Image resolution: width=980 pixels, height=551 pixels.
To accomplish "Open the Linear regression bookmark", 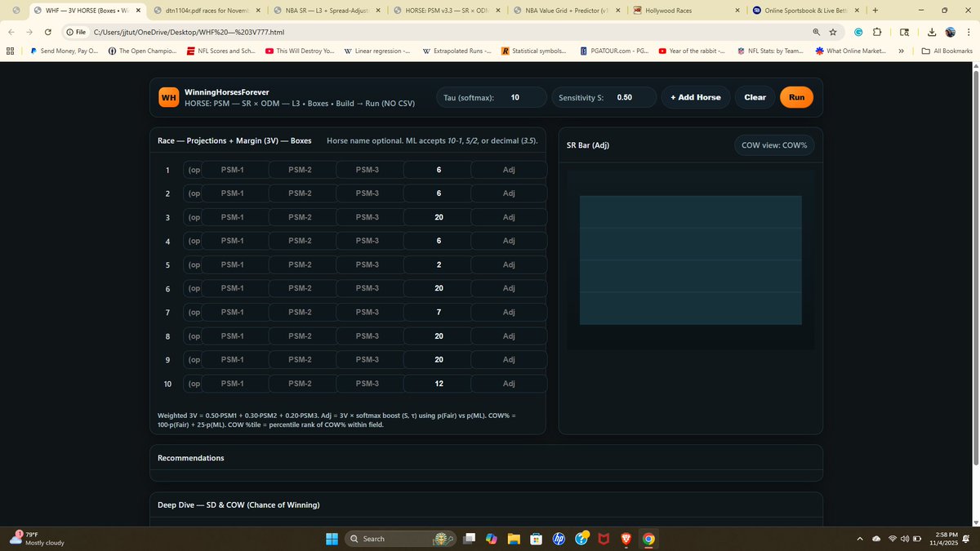I will coord(378,51).
